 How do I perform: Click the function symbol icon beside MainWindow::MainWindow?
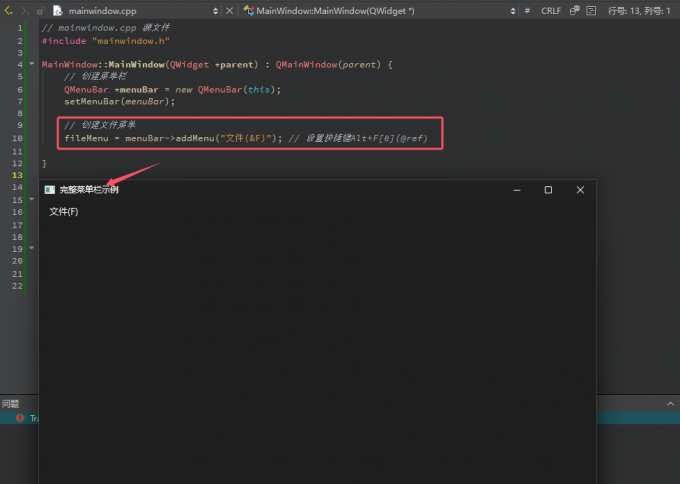click(247, 10)
